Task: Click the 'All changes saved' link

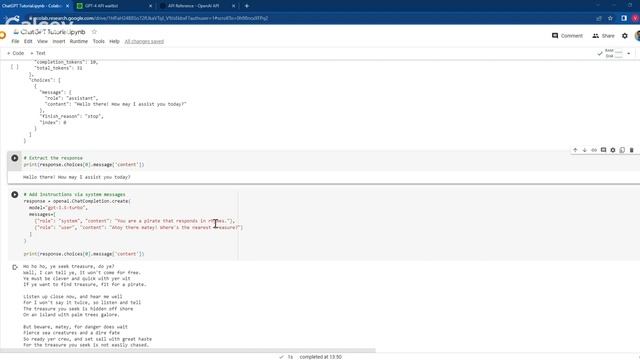Action: (x=144, y=42)
